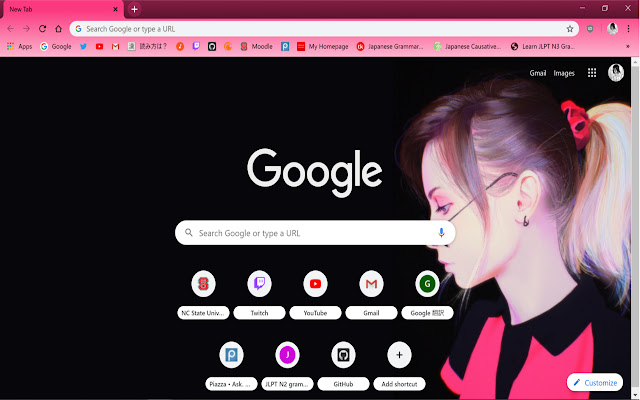This screenshot has width=640, height=400.
Task: Bookmark this tab with the star icon
Action: click(x=570, y=29)
